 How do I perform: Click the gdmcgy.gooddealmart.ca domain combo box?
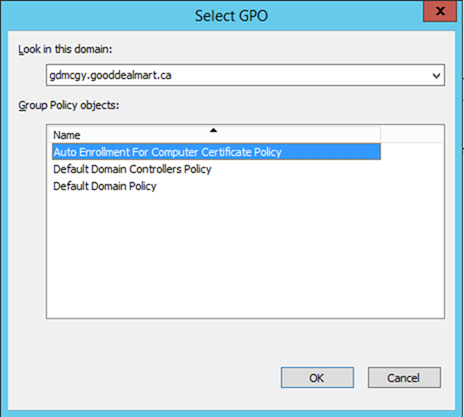(245, 75)
